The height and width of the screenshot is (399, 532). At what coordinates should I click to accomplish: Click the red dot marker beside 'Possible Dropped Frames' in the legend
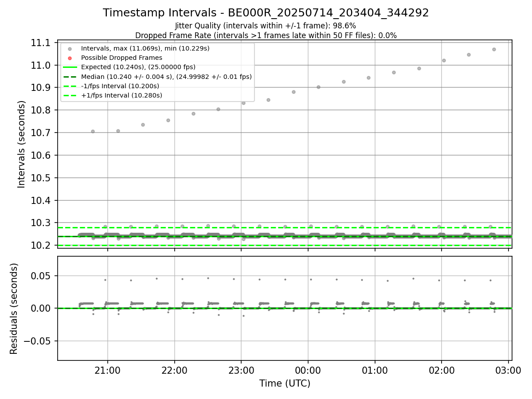(70, 58)
